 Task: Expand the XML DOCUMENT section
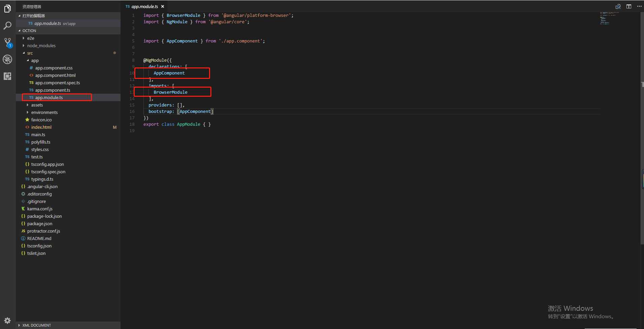tap(36, 325)
